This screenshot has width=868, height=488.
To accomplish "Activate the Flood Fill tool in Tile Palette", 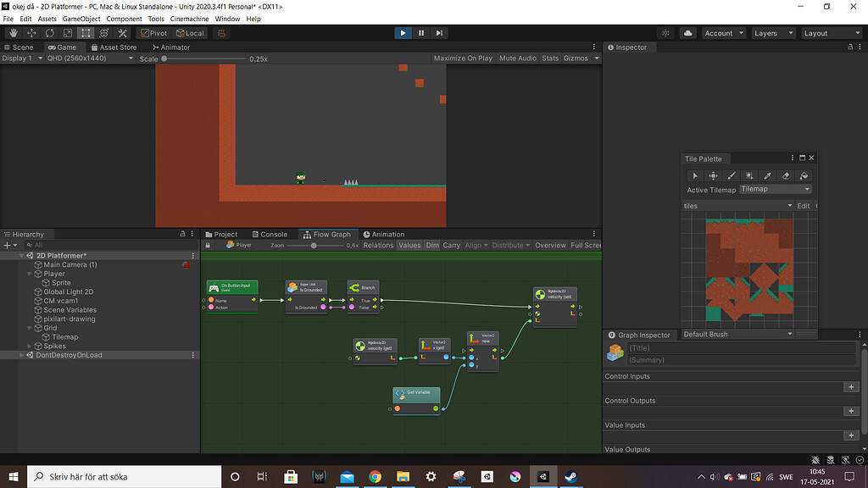I will pos(804,175).
